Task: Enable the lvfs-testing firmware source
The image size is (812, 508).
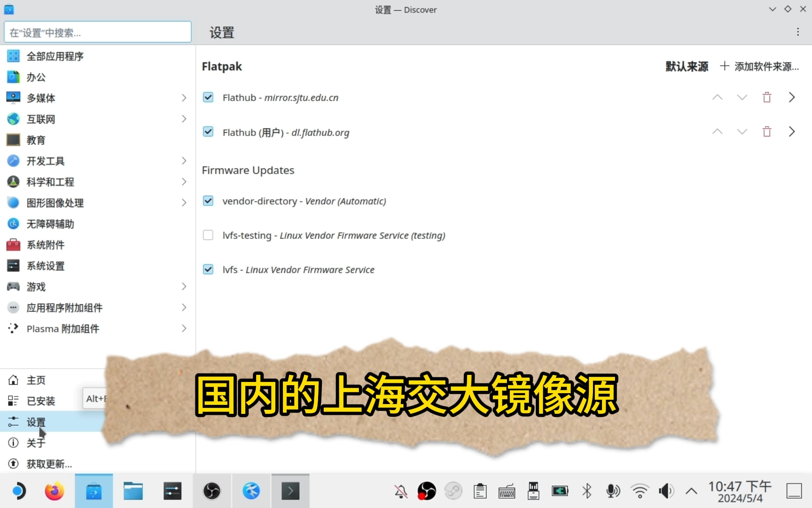Action: [208, 235]
